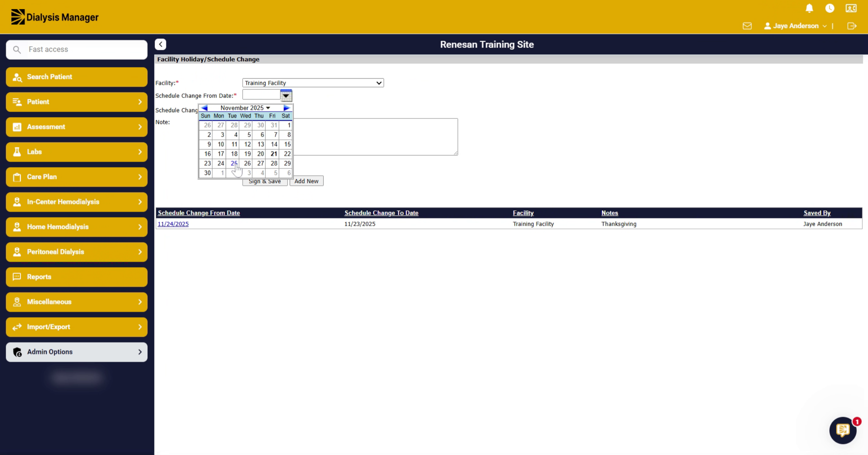The height and width of the screenshot is (455, 868).
Task: Expand the Labs sidebar menu
Action: [x=77, y=152]
